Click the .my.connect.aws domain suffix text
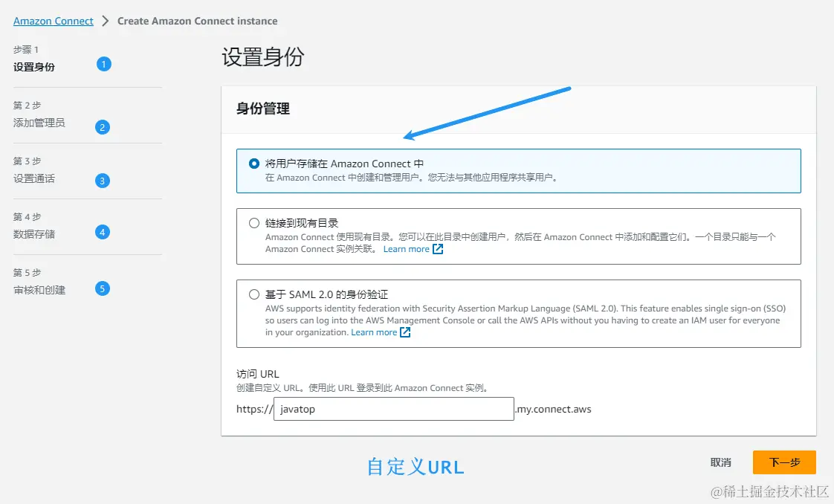834x504 pixels. (x=554, y=410)
